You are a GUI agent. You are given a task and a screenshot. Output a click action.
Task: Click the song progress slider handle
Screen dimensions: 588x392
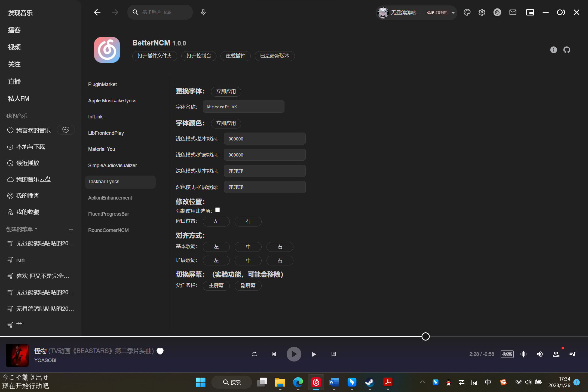(425, 336)
